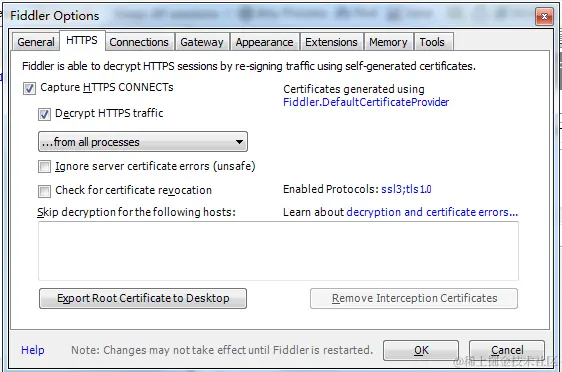This screenshot has height=372, width=562.
Task: Click the Fiddler.DefaultCertificateProvider link
Action: [366, 102]
